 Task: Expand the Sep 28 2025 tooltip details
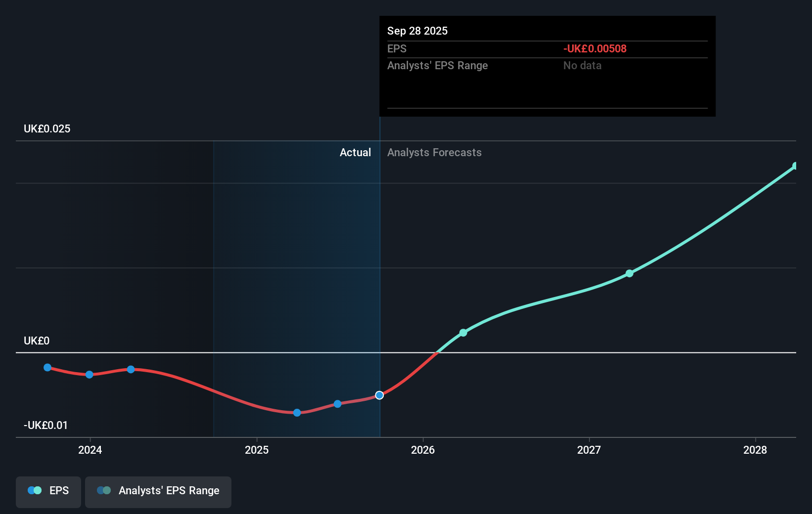[x=418, y=31]
